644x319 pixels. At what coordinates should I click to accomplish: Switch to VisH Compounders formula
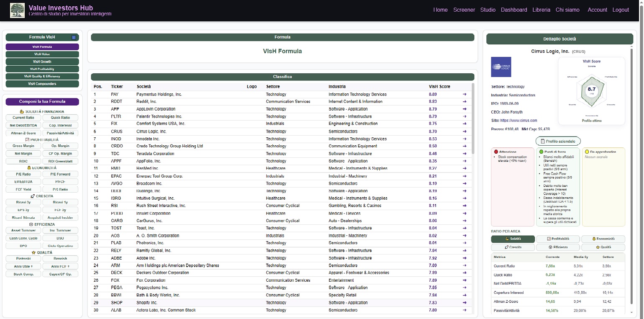[x=42, y=84]
